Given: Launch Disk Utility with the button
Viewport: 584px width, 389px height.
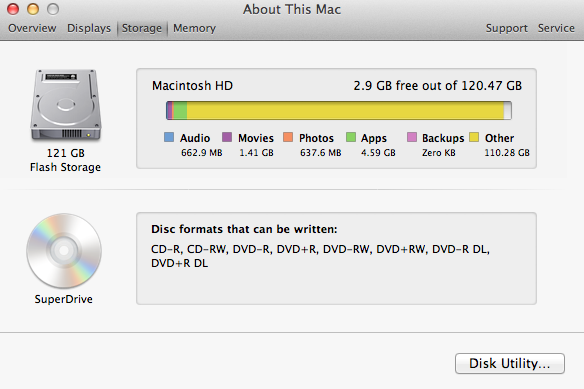Looking at the screenshot, I should coord(510,363).
